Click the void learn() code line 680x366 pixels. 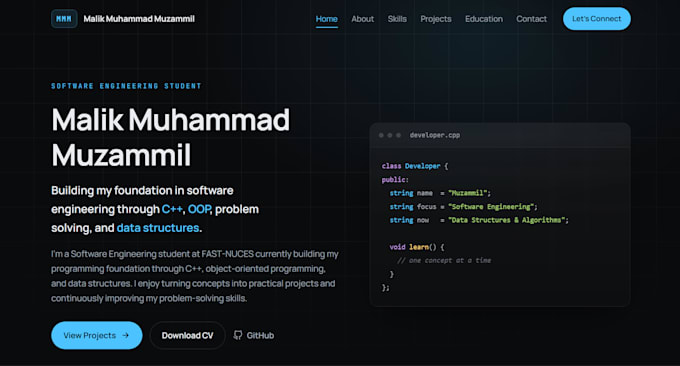(x=417, y=247)
